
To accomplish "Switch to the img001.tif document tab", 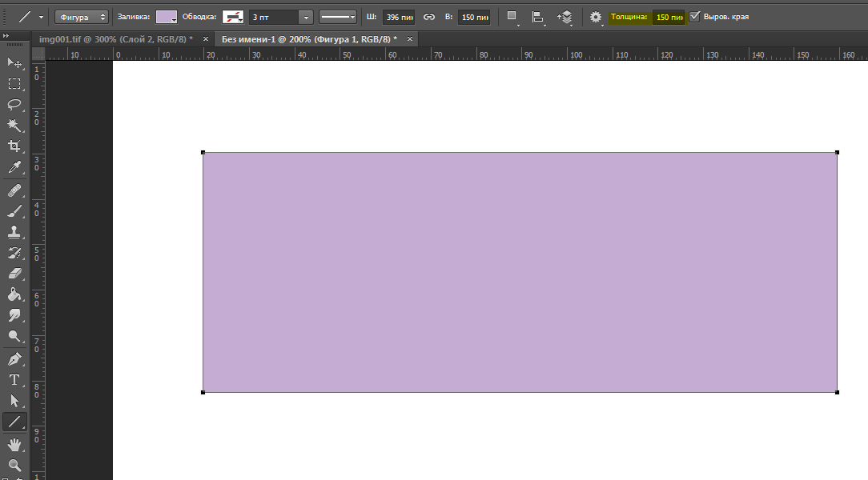I will [115, 39].
